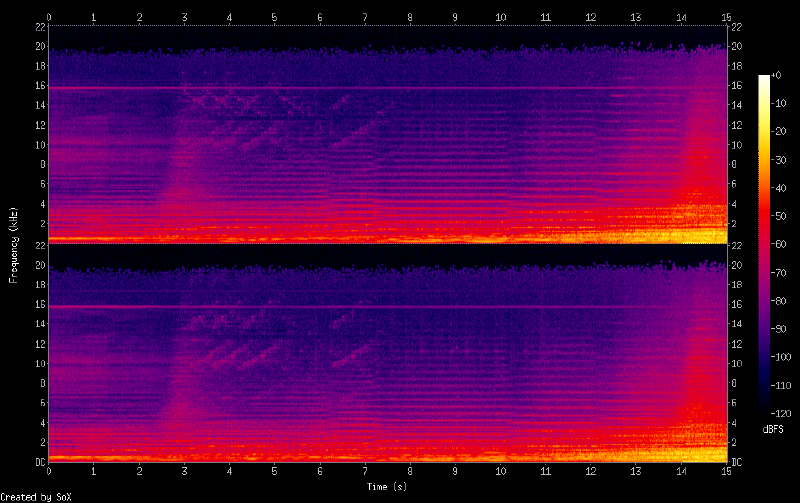Click the "Frequency (kHz)" axis title
This screenshot has width=800, height=503.
13,245
